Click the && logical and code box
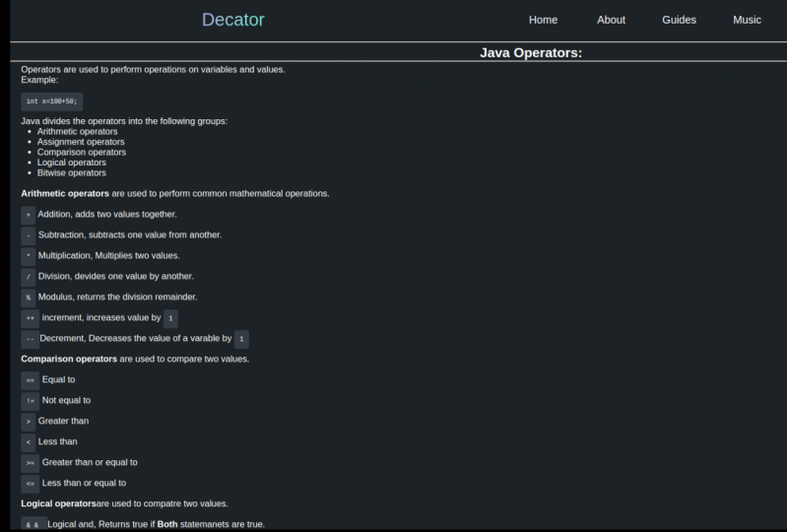 [34, 523]
